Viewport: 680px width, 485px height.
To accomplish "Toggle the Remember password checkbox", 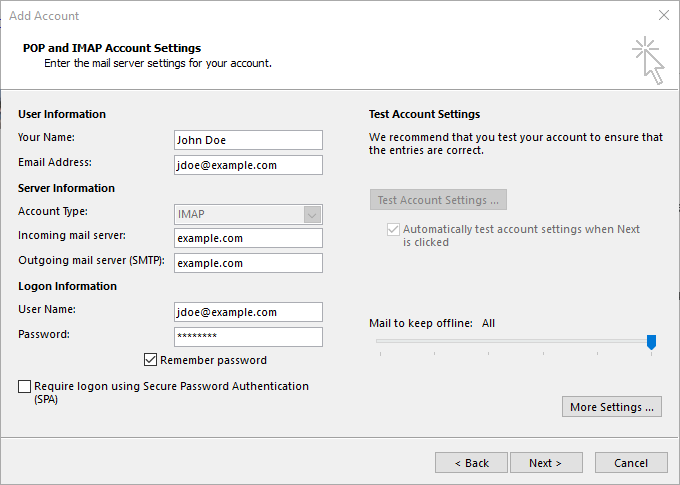I will click(x=151, y=360).
